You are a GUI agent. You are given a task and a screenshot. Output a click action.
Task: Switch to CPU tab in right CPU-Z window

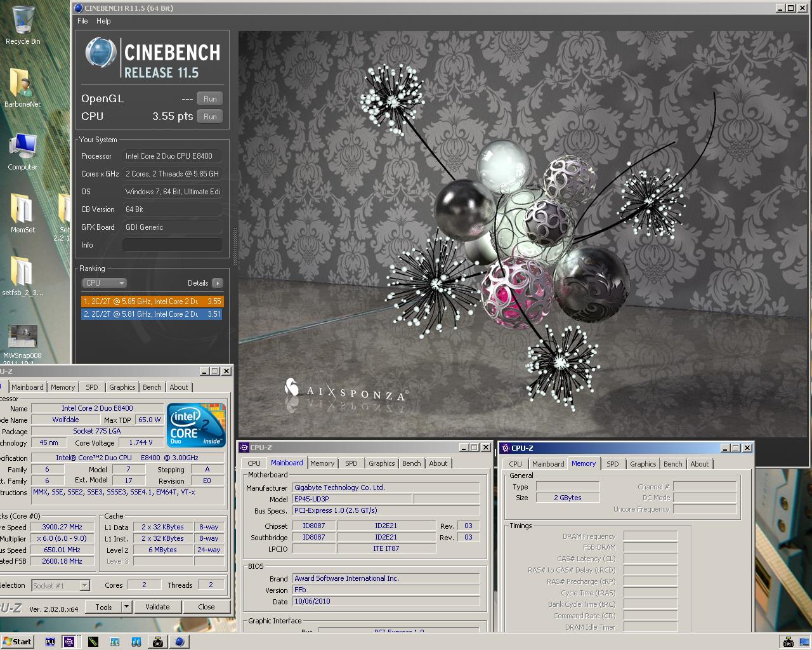pyautogui.click(x=515, y=464)
